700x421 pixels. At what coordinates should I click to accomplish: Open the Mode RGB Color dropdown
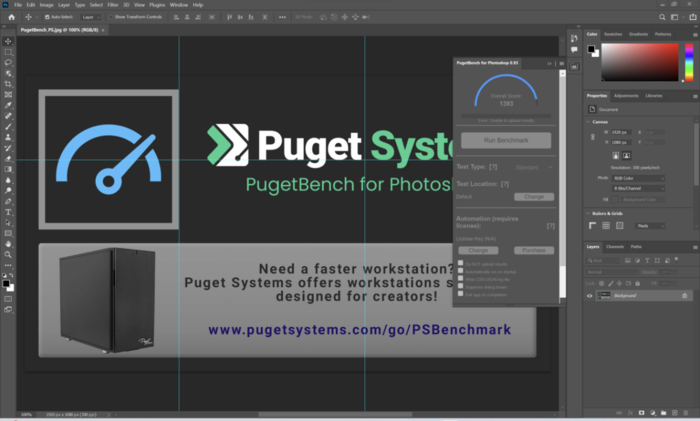point(638,178)
